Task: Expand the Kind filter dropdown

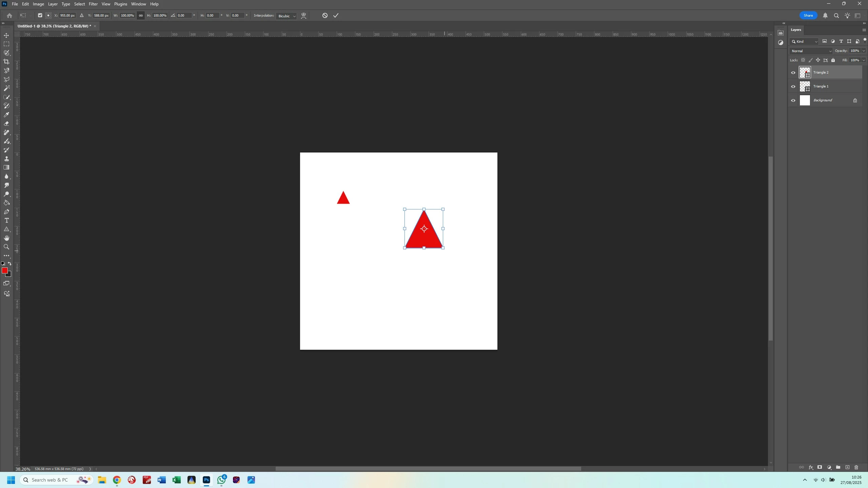Action: (804, 41)
